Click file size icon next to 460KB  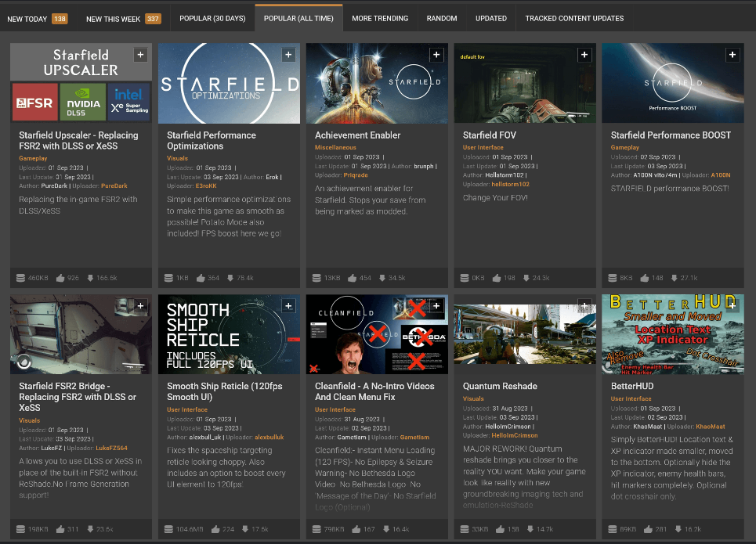pos(20,278)
